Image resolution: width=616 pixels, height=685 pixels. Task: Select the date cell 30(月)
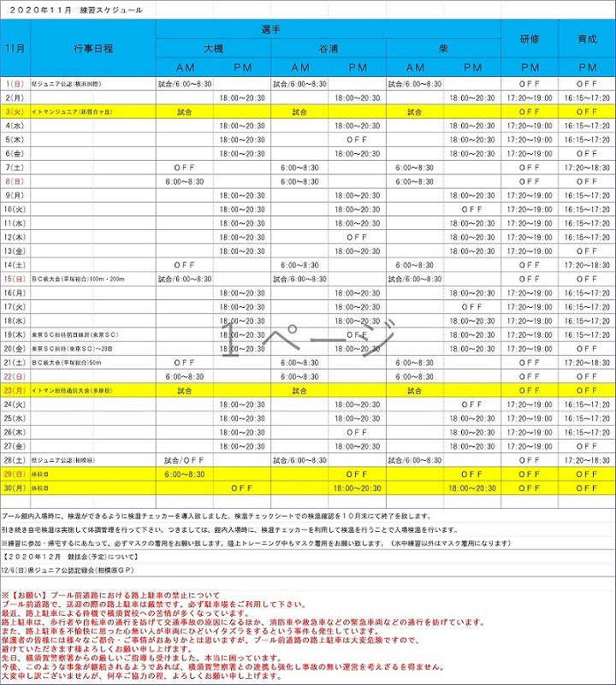click(15, 488)
